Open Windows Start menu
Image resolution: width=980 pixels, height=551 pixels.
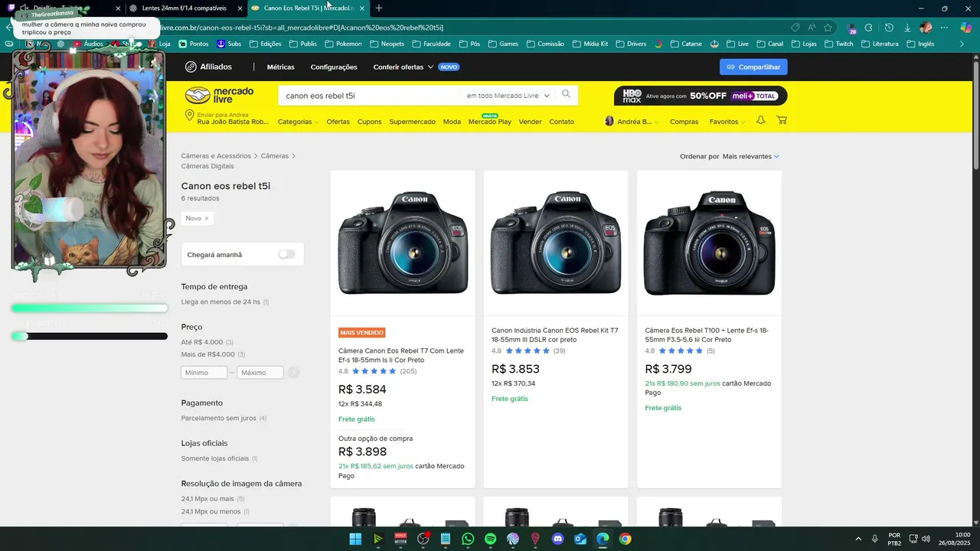pyautogui.click(x=355, y=539)
